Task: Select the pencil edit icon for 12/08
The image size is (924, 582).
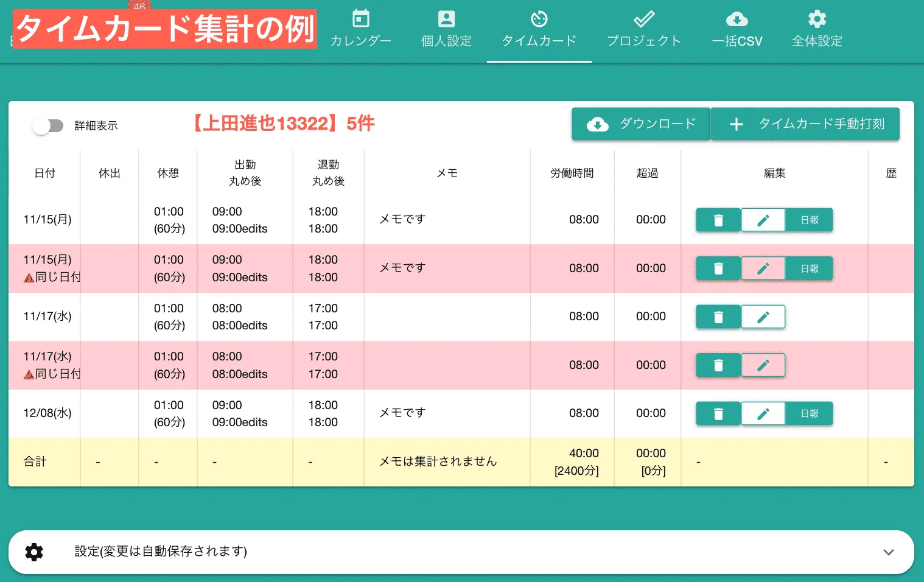Action: coord(763,413)
